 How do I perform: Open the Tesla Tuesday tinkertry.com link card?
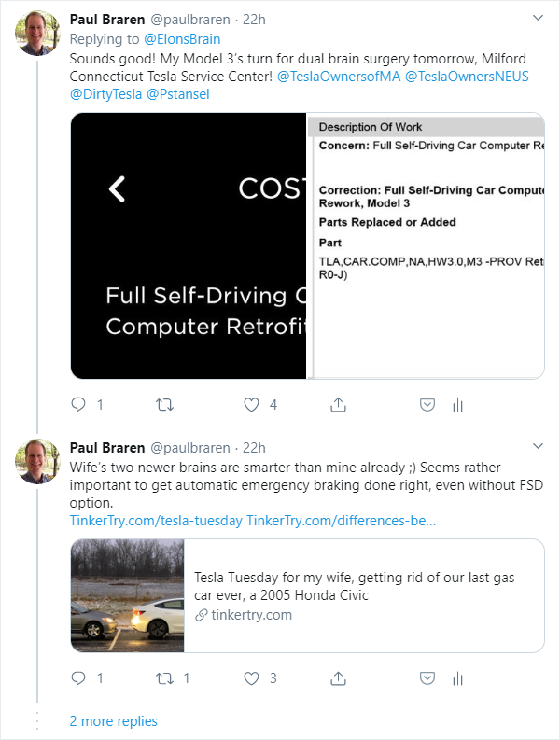click(x=307, y=595)
